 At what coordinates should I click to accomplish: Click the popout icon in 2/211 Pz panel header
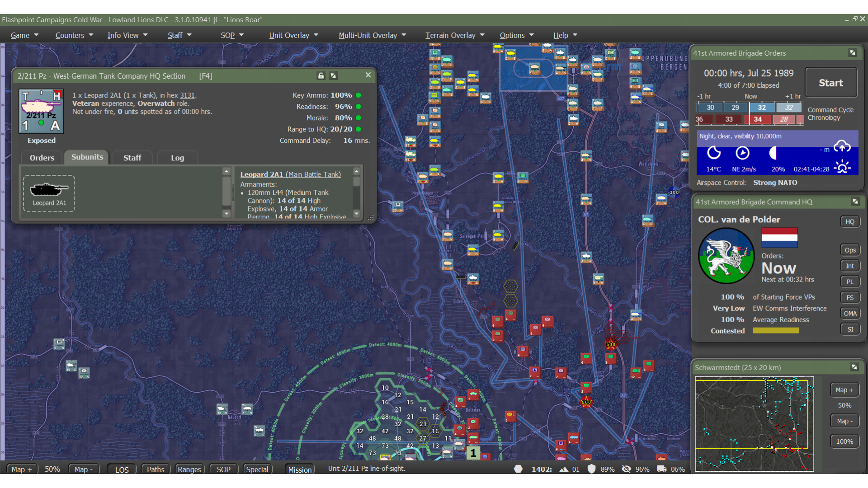click(x=333, y=76)
